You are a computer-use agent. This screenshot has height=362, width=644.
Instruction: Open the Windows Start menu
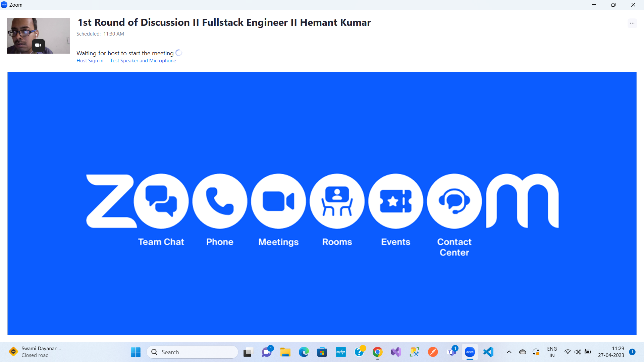click(136, 352)
